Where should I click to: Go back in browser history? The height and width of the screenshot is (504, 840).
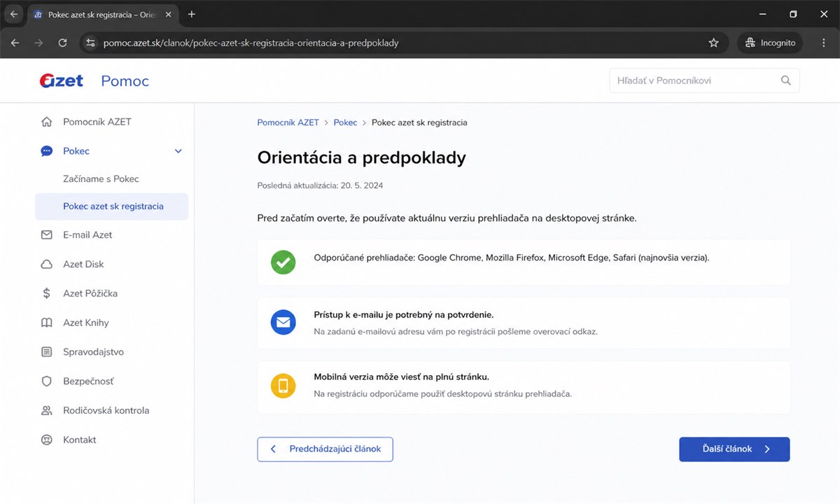click(15, 43)
